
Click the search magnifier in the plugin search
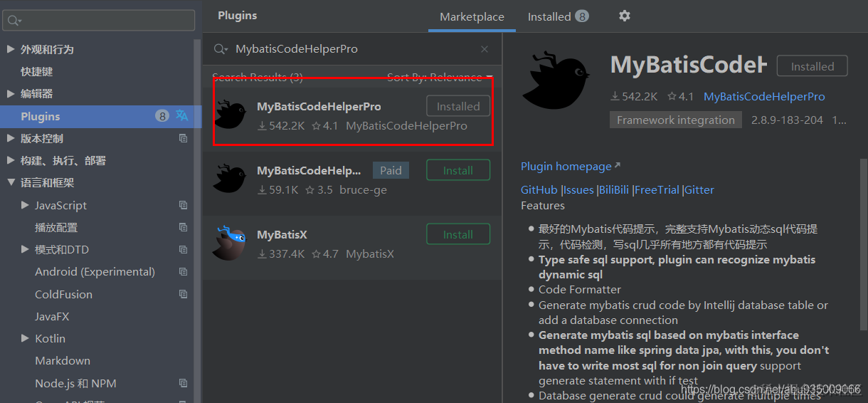[222, 49]
